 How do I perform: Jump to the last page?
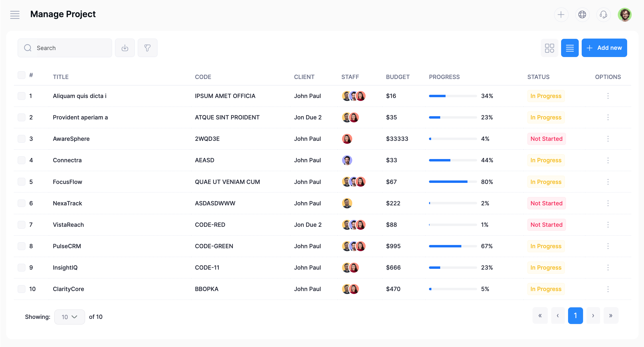click(611, 315)
